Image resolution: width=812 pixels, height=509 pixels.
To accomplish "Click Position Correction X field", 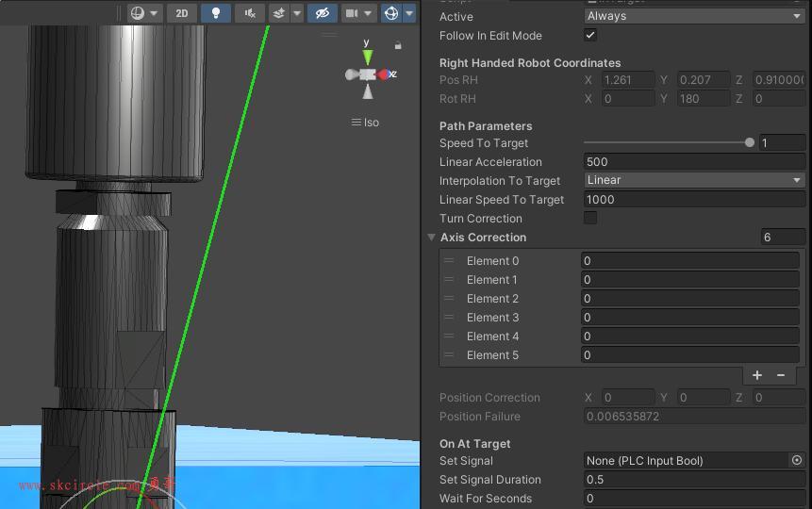I will 628,398.
